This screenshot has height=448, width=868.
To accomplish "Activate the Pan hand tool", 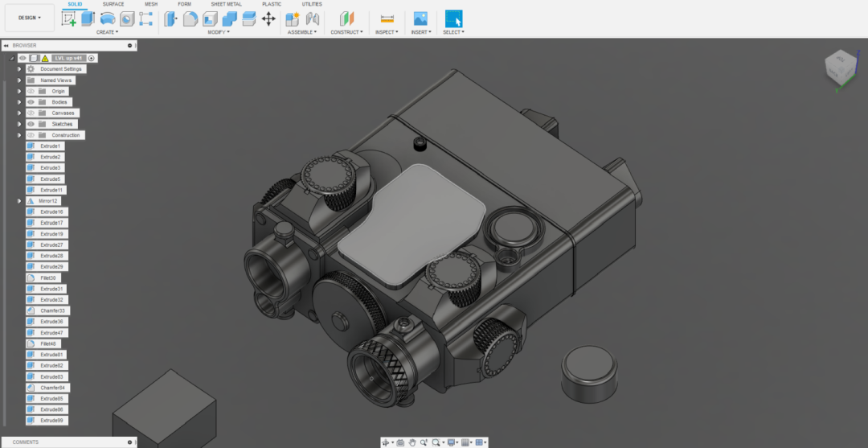I will coord(412,442).
